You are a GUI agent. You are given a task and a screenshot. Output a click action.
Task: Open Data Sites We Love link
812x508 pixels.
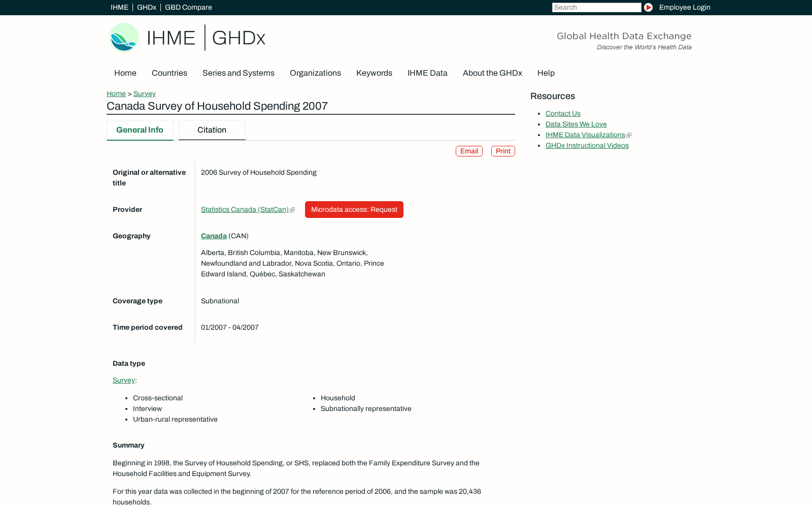pos(576,124)
